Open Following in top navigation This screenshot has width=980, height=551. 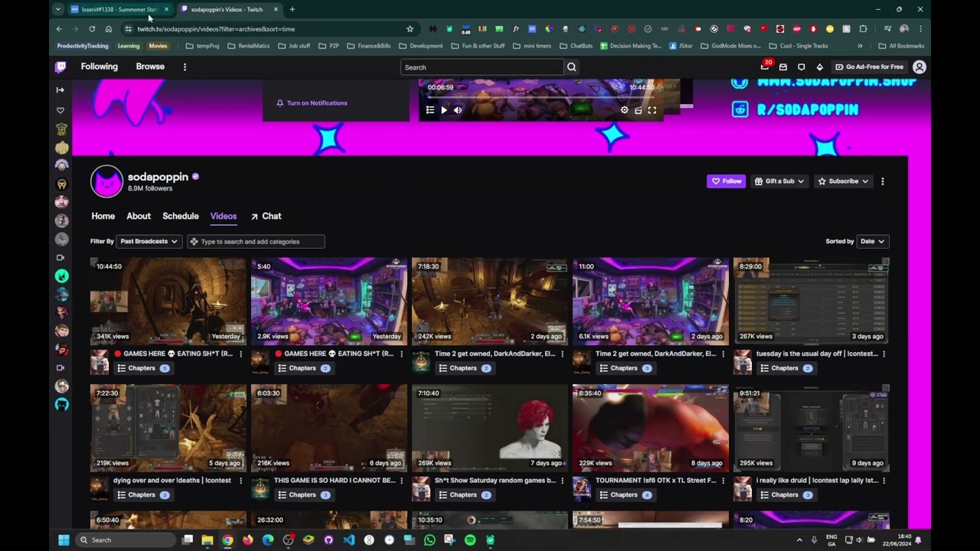tap(100, 67)
